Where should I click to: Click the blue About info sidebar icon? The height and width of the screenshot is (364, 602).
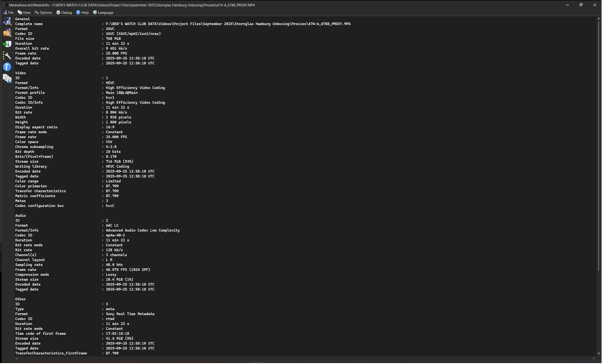[7, 67]
